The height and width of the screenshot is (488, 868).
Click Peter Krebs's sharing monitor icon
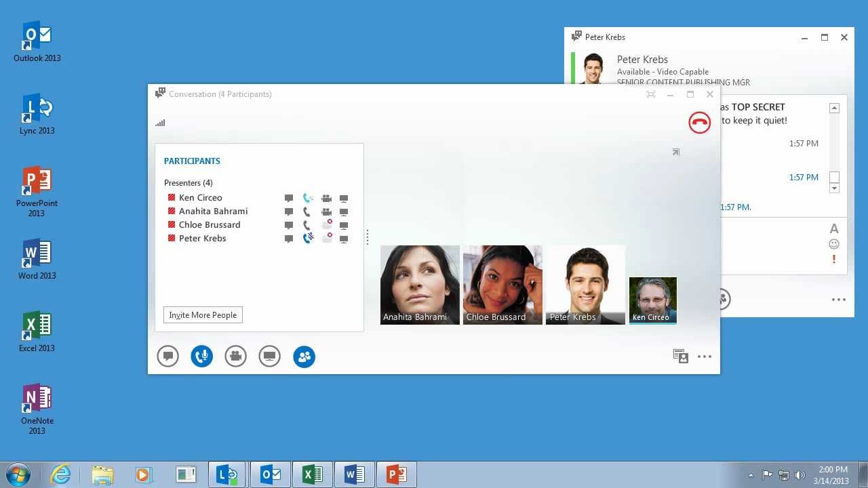(x=344, y=239)
